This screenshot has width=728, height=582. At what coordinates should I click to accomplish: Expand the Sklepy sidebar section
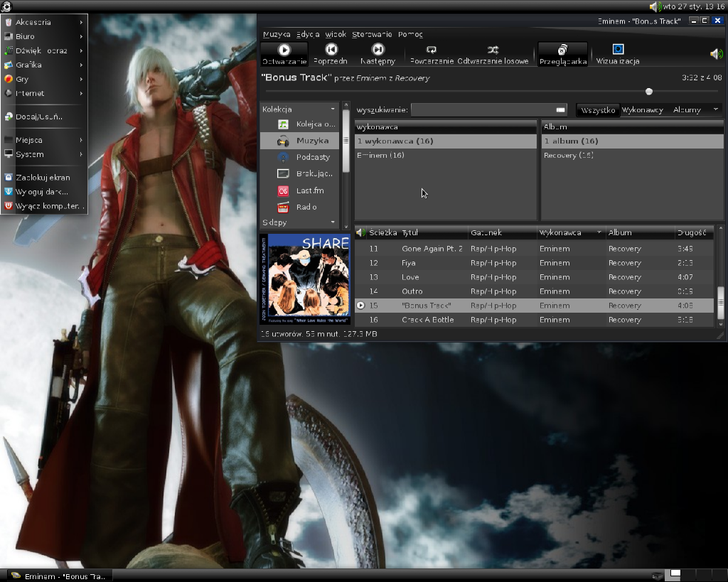(333, 222)
